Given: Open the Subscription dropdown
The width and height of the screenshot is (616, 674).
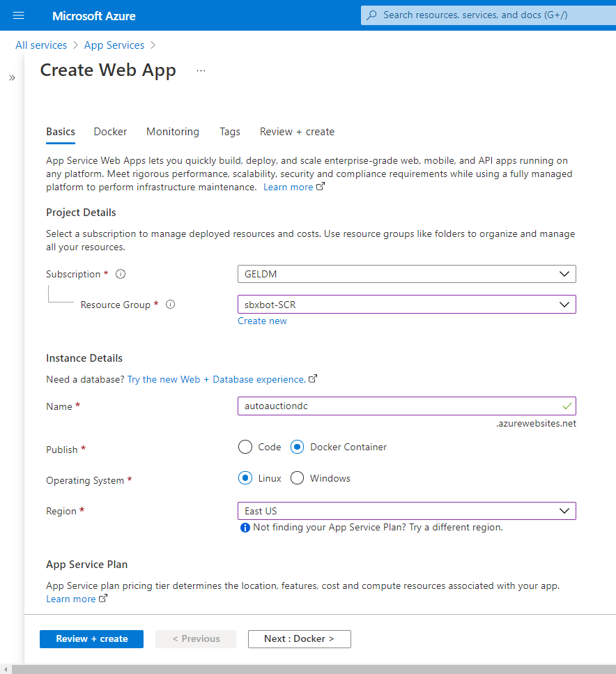Looking at the screenshot, I should click(407, 274).
